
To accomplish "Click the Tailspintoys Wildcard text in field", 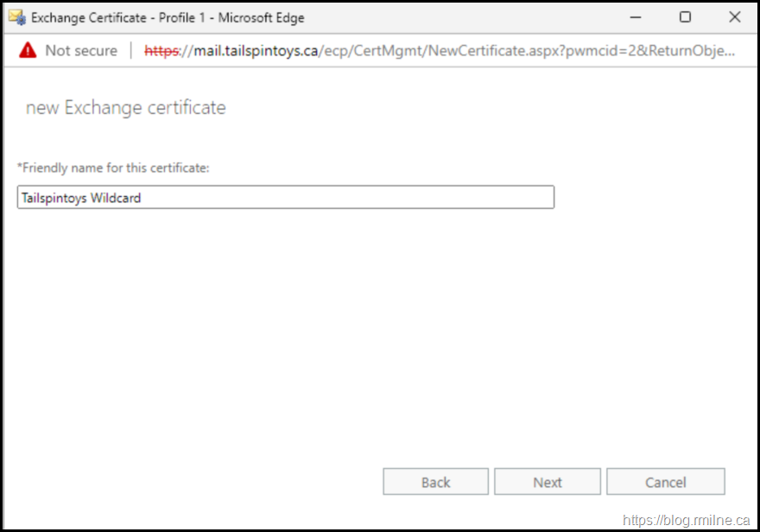I will click(81, 198).
